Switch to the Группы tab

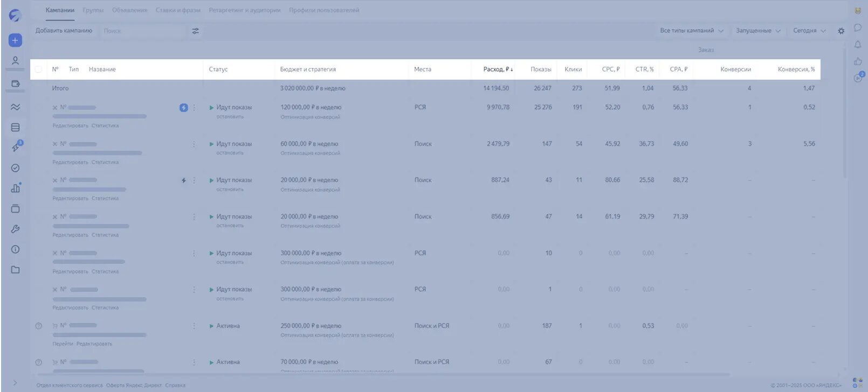(93, 10)
